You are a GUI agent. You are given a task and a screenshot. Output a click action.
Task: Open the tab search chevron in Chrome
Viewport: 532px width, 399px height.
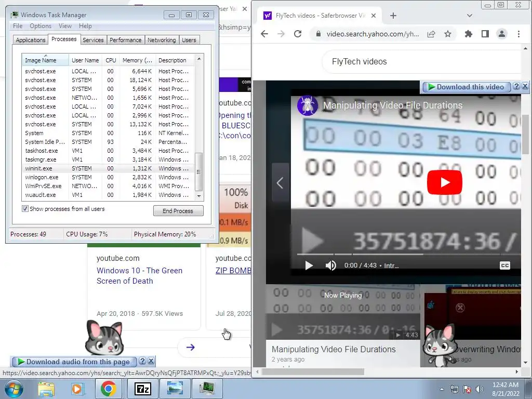[x=470, y=16]
